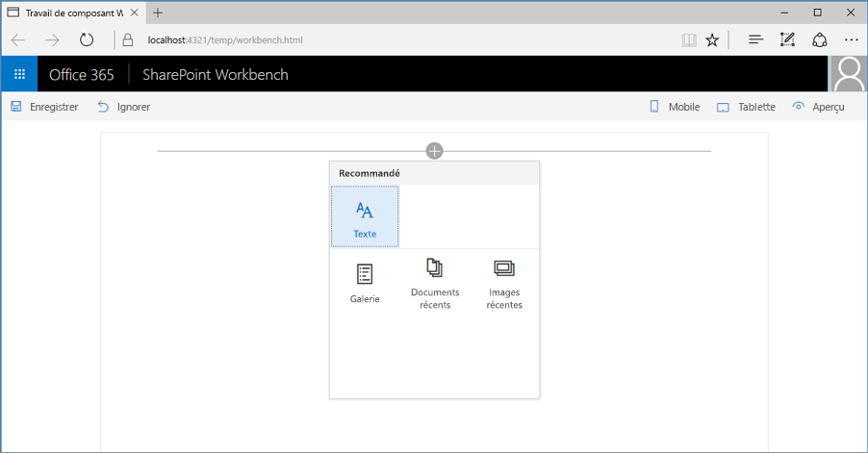Screen dimensions: 868x453
Task: Switch to Tablette preview
Action: pos(746,107)
